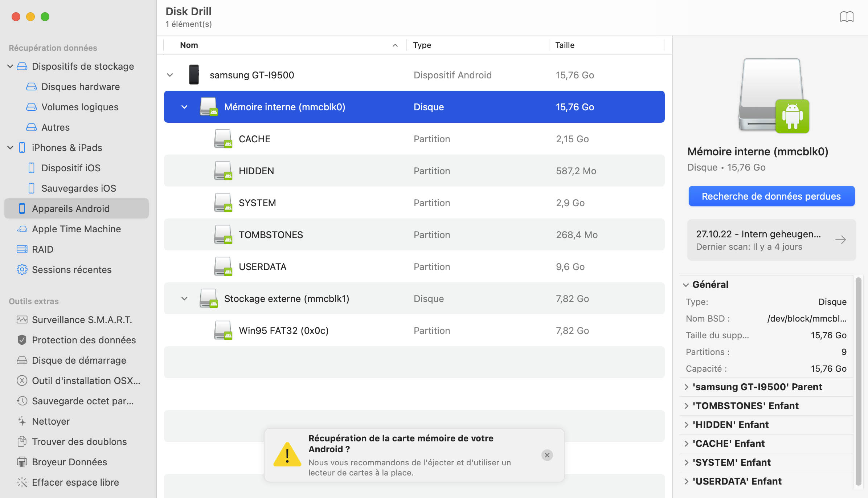
Task: Click the Apple Time Machine icon
Action: pyautogui.click(x=22, y=229)
